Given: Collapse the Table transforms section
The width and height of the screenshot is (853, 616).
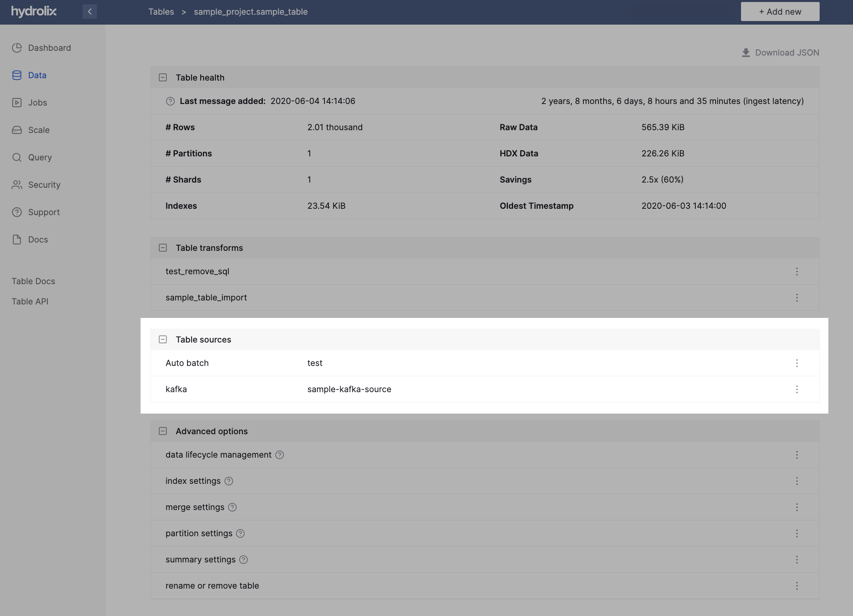Looking at the screenshot, I should click(x=163, y=248).
